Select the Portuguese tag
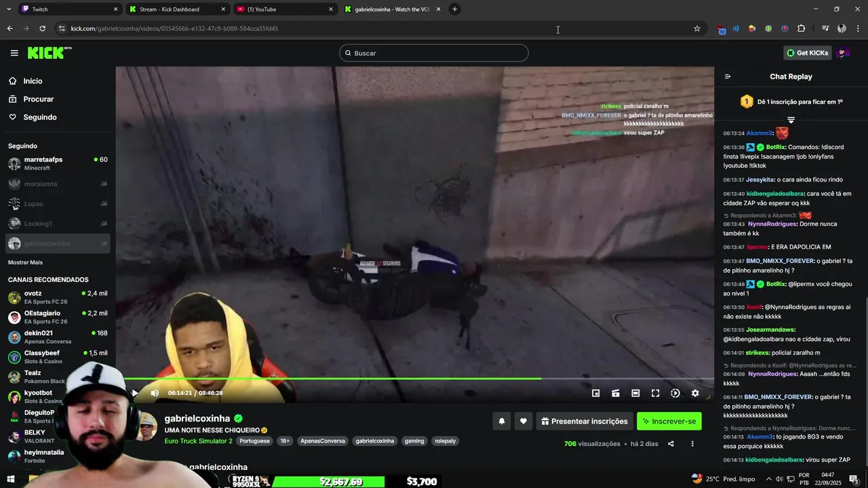Image resolution: width=868 pixels, height=488 pixels. (x=254, y=441)
